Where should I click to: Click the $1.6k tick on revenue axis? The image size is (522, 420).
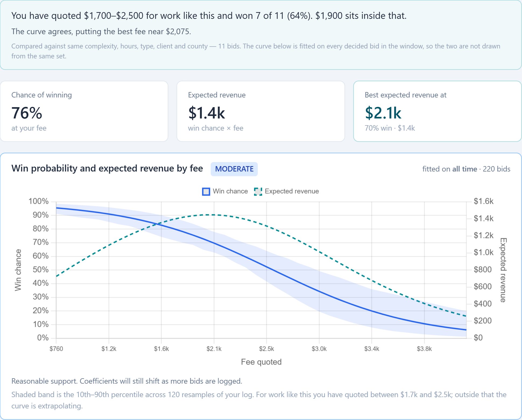point(484,201)
